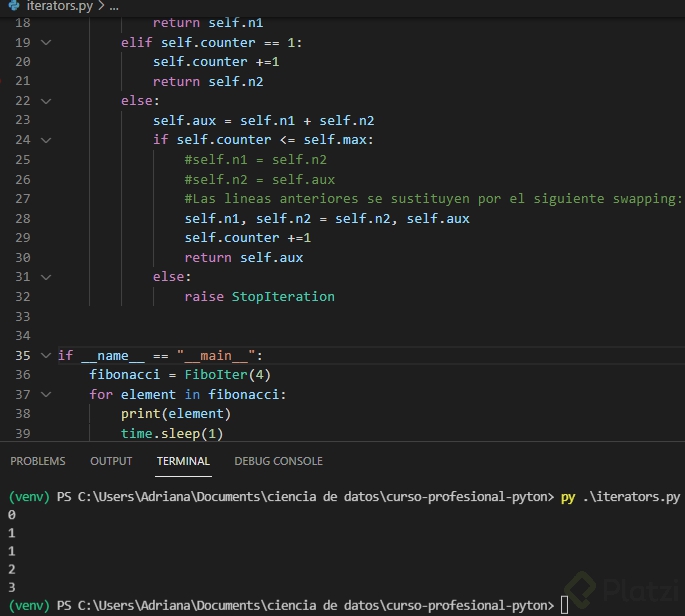The height and width of the screenshot is (616, 685).
Task: Click terminal output value 3
Action: [12, 587]
